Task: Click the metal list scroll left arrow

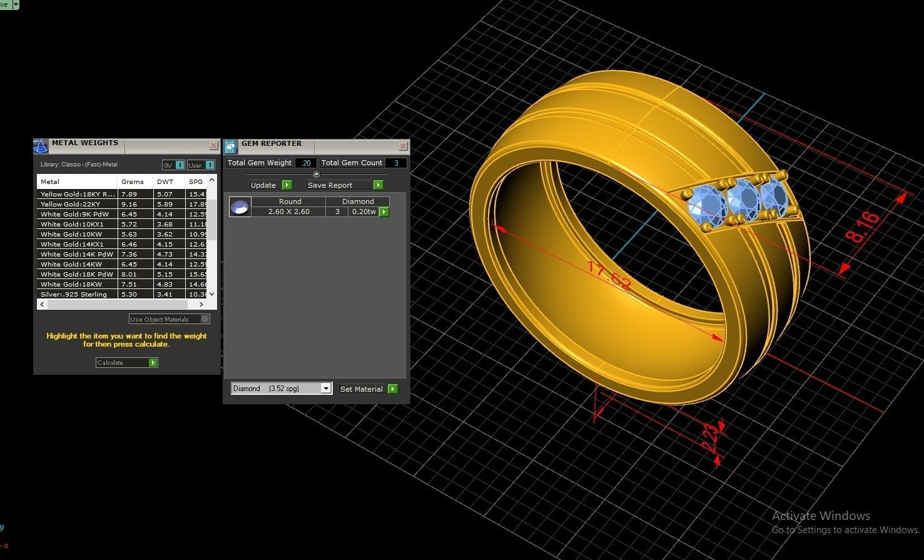Action: [x=43, y=304]
